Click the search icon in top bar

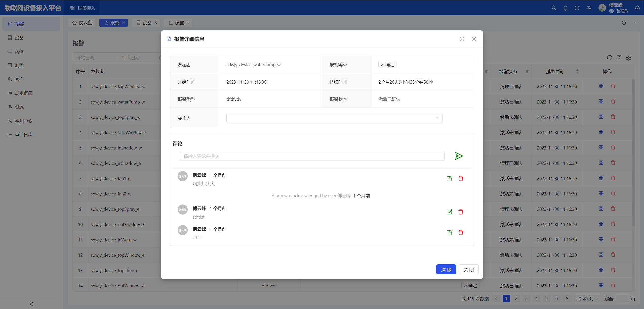coord(554,8)
